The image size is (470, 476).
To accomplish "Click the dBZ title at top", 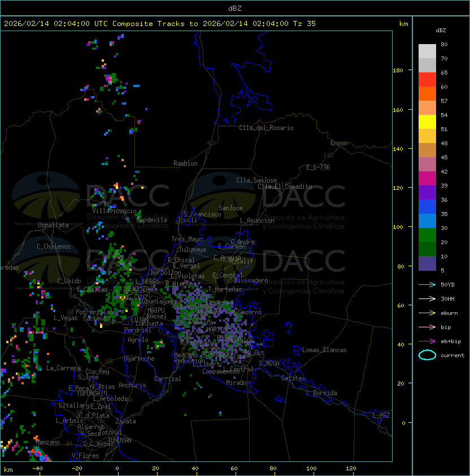I will coord(235,8).
